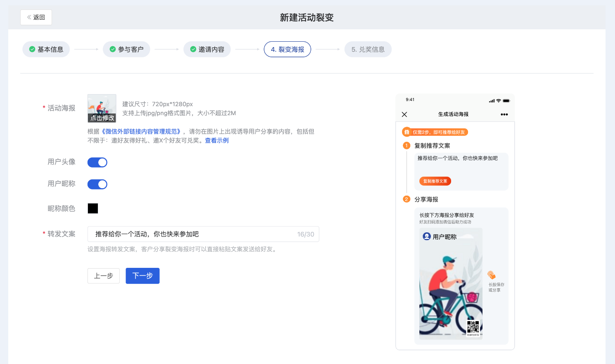Open the black 昵称颜色 color swatch
The image size is (615, 364).
pyautogui.click(x=93, y=208)
